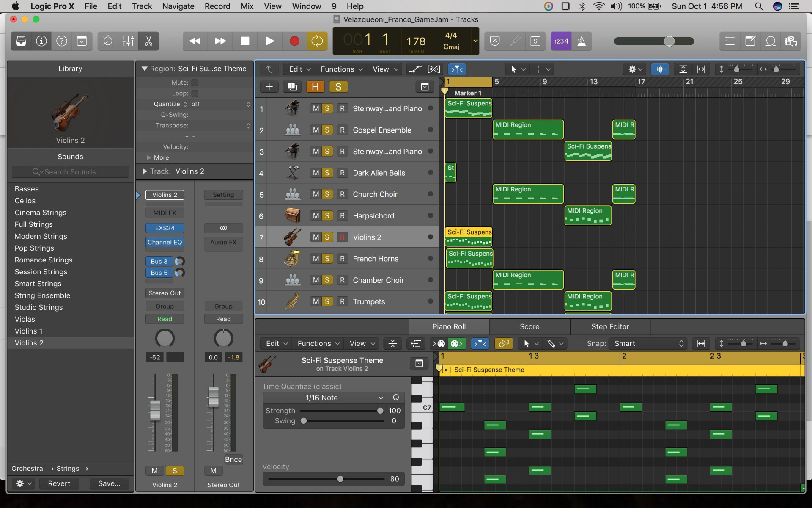Switch to the Step Editor tab
Image resolution: width=812 pixels, height=508 pixels.
point(610,326)
